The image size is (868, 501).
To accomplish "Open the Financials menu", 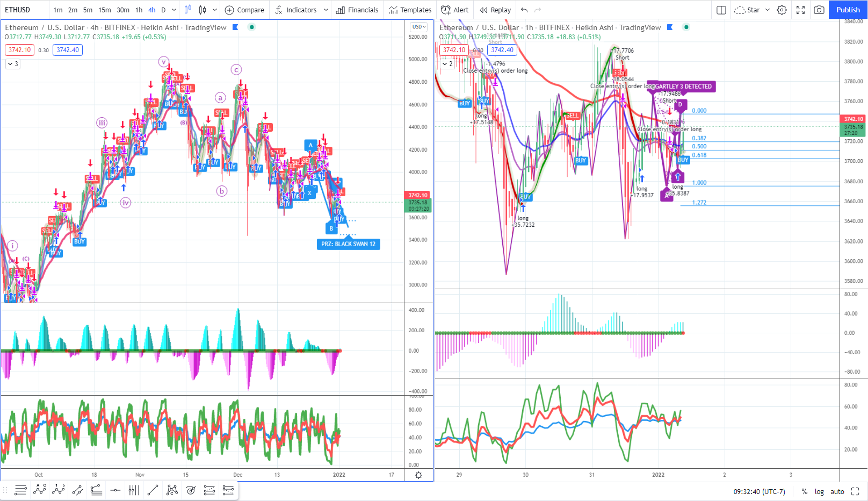I will point(357,10).
